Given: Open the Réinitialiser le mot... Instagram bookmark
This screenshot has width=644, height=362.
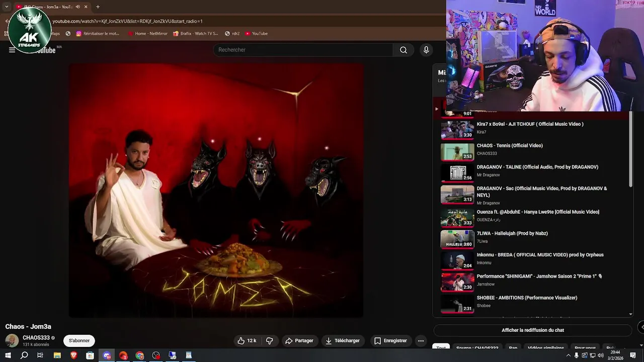Looking at the screenshot, I should [98, 34].
